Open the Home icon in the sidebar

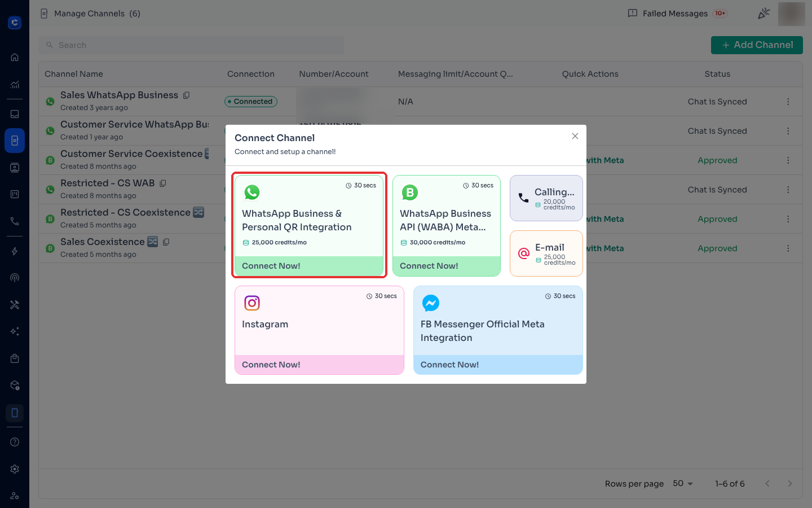[15, 57]
